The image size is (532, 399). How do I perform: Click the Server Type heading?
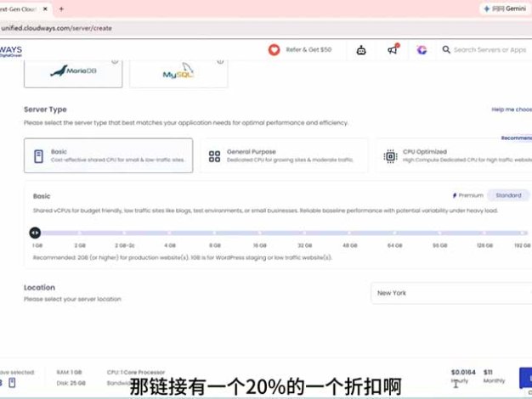tap(45, 110)
